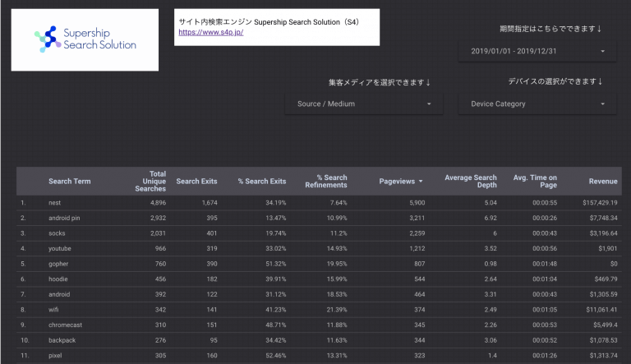Sort by Revenue column header
This screenshot has width=631, height=364.
(603, 182)
